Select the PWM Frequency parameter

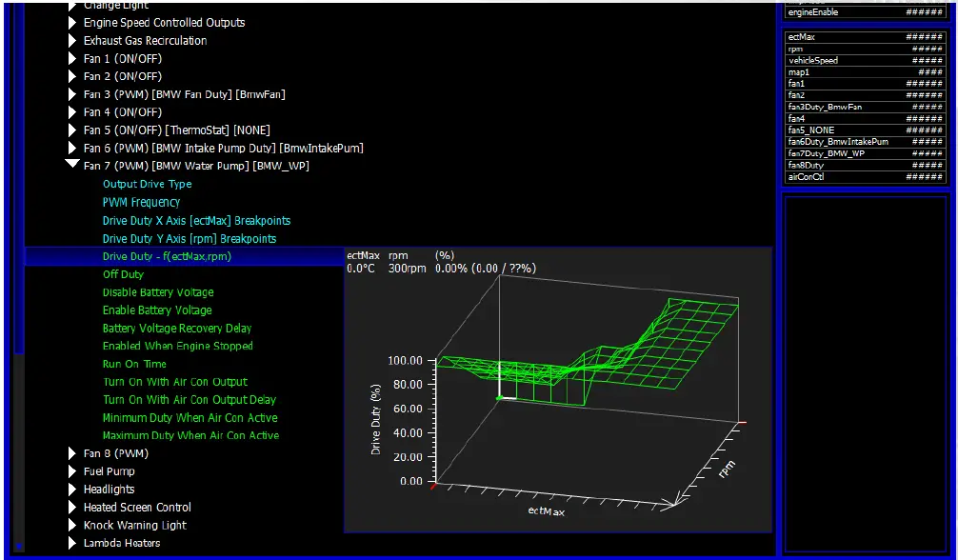click(141, 202)
